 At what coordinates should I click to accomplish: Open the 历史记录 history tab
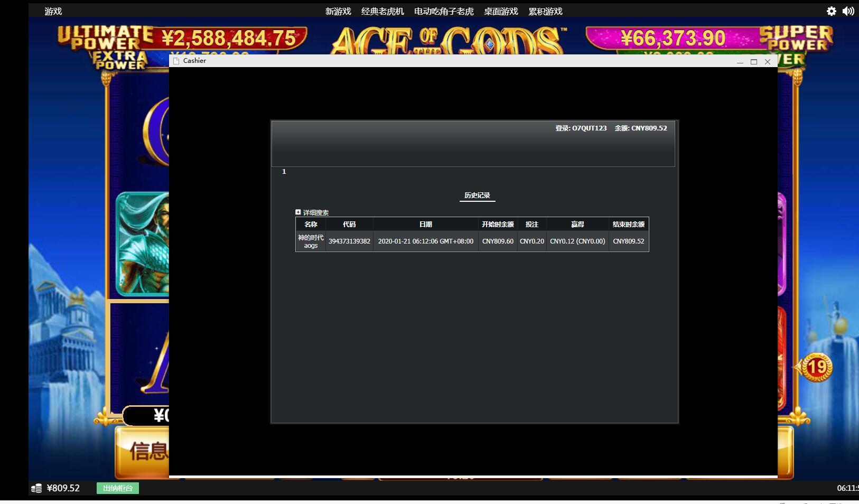477,195
